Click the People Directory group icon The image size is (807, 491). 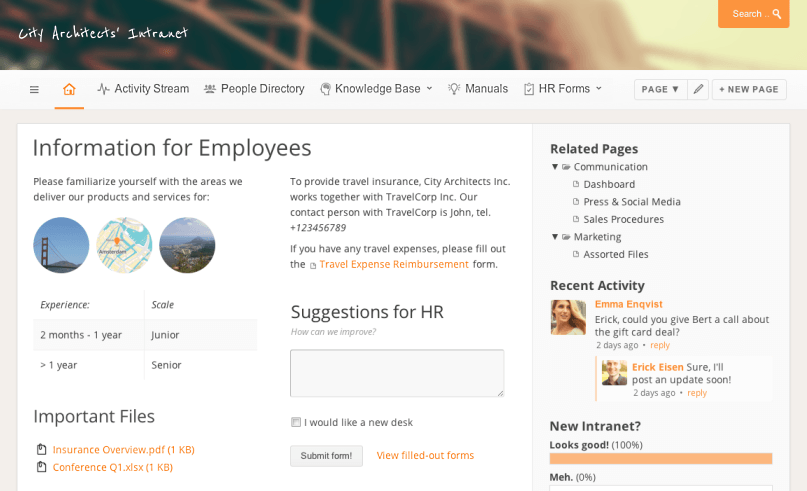pos(209,89)
